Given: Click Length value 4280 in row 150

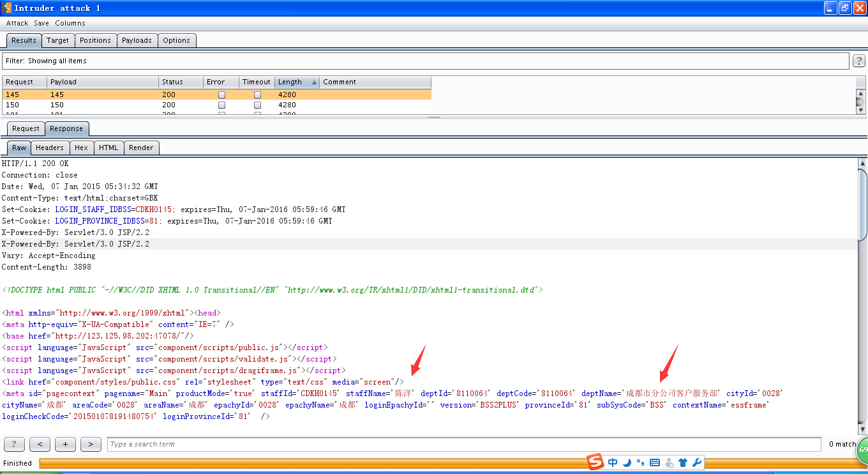Looking at the screenshot, I should [287, 105].
